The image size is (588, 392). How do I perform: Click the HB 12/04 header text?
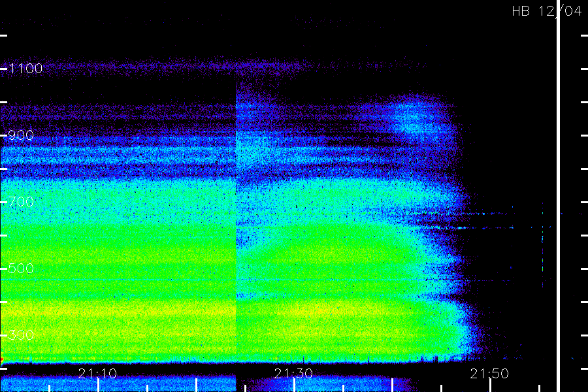[x=547, y=11]
